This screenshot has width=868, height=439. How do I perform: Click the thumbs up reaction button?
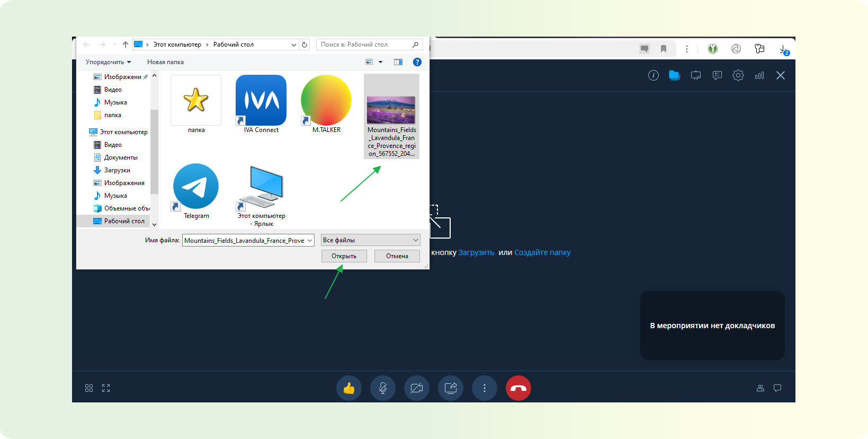point(349,389)
